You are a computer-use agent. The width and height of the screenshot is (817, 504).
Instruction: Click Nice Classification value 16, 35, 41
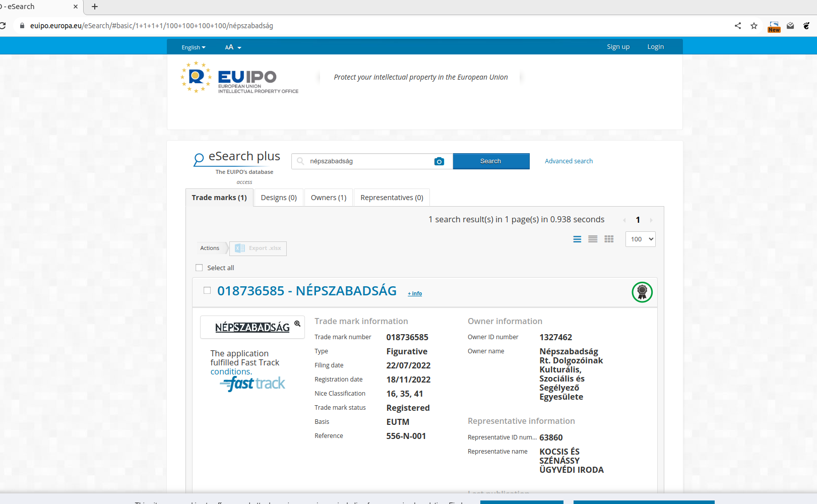405,394
